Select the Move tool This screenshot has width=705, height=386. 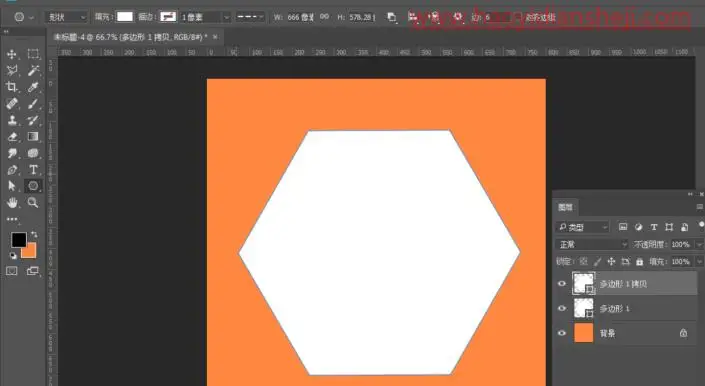(x=12, y=54)
